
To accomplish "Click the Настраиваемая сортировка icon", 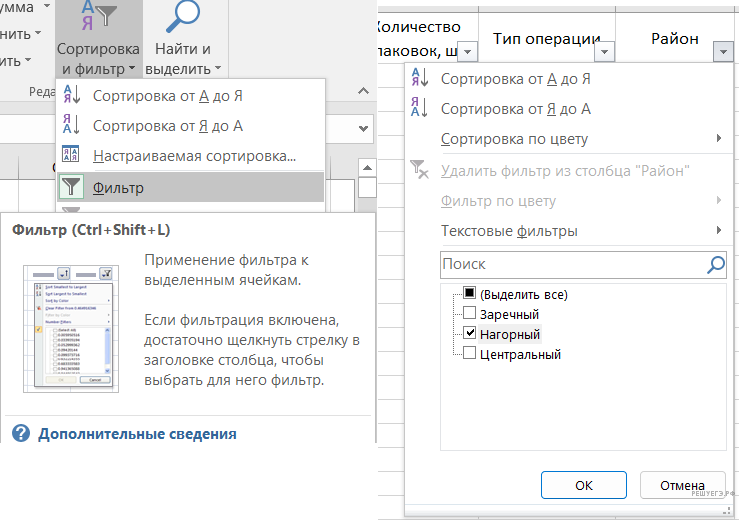I will 72,156.
